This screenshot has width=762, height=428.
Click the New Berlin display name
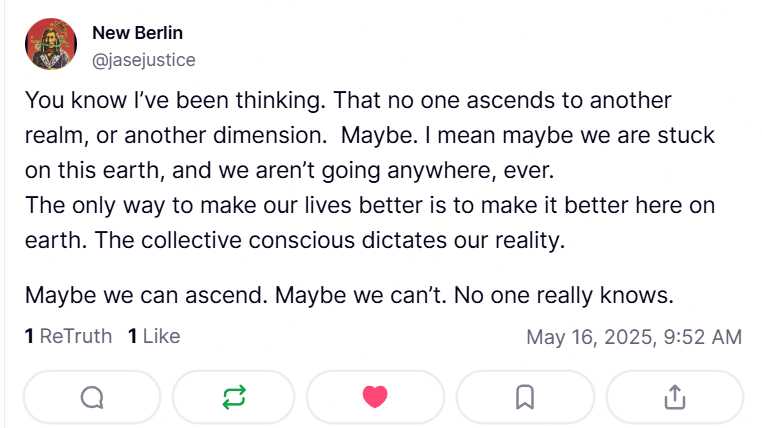point(137,33)
